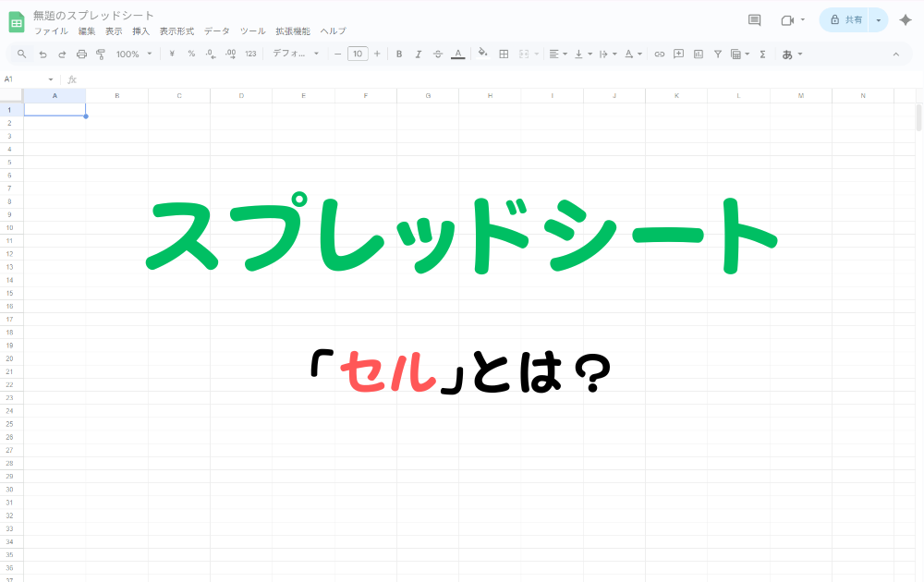Click the borders grid icon
This screenshot has height=582, width=924.
[x=504, y=55]
